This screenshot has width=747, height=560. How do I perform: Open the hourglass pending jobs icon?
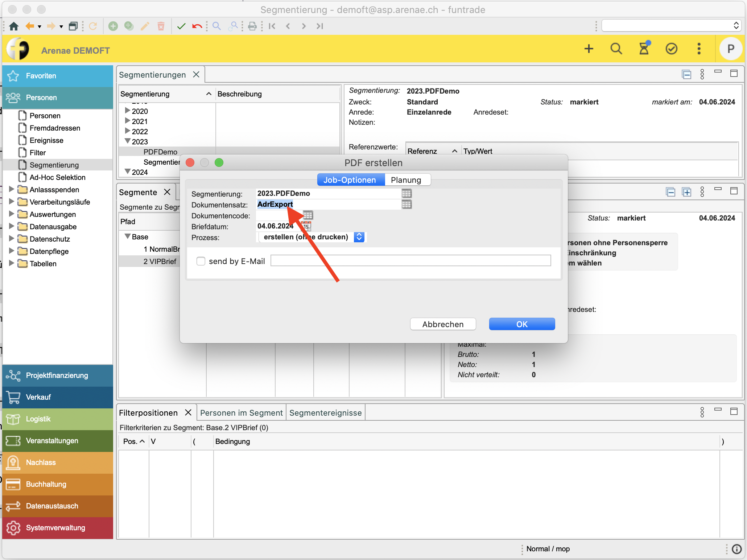coord(644,49)
